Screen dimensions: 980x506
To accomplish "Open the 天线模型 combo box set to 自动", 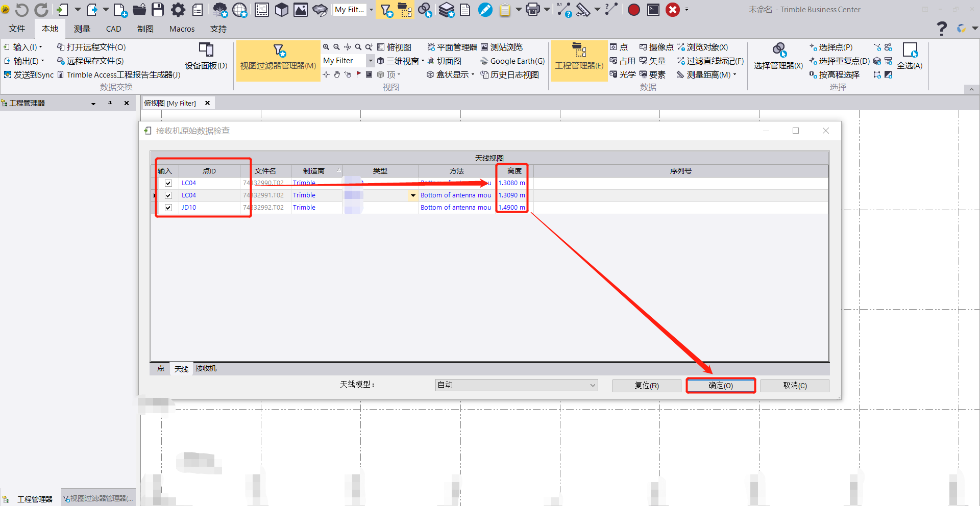I will [517, 385].
